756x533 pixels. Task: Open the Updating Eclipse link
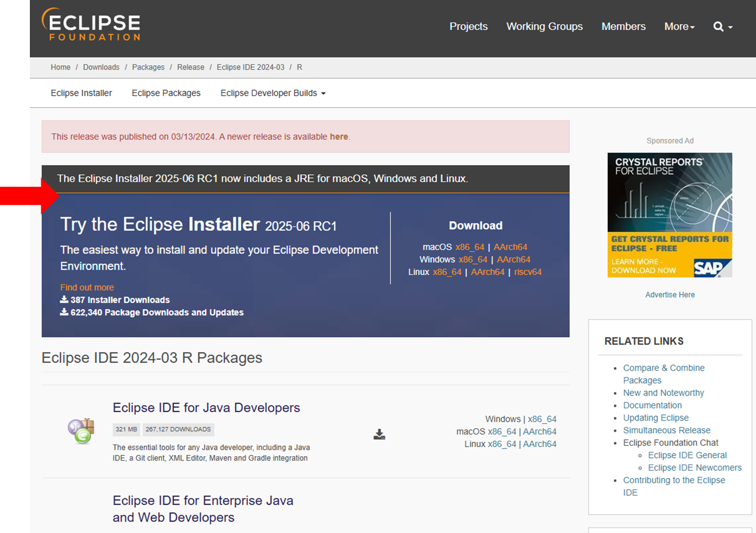pyautogui.click(x=656, y=418)
